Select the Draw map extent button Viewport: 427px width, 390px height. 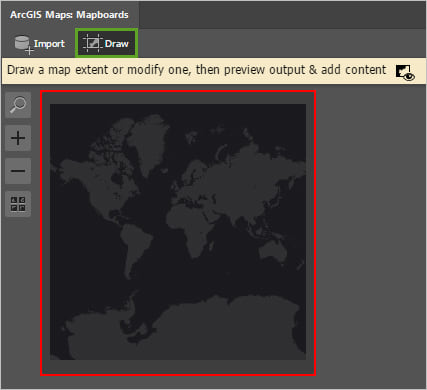click(106, 43)
